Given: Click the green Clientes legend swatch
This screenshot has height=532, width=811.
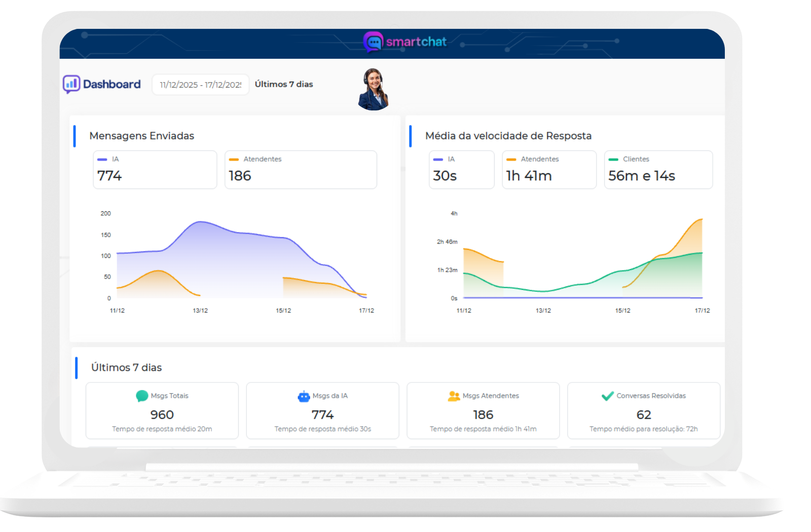Looking at the screenshot, I should coord(613,160).
